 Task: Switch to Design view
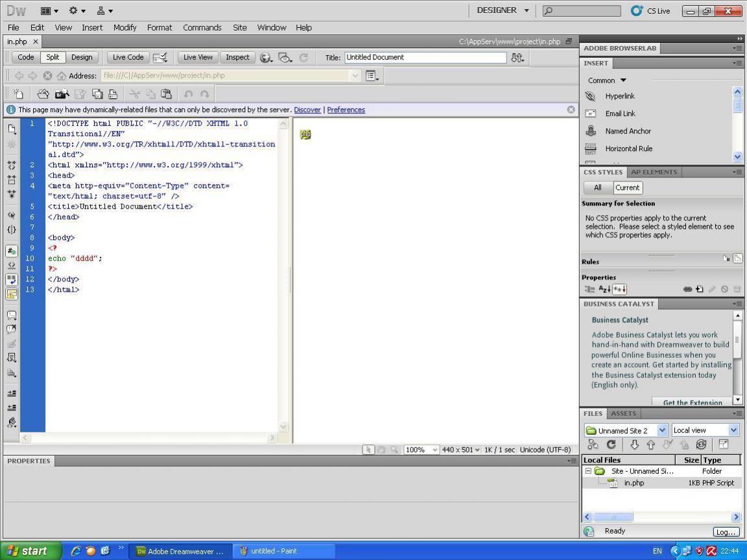82,57
